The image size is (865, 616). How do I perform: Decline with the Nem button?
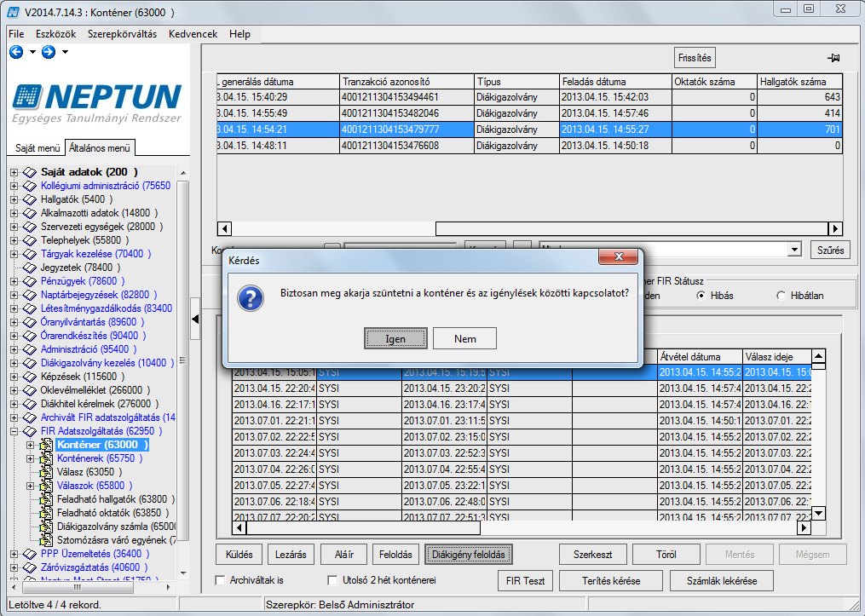[465, 338]
